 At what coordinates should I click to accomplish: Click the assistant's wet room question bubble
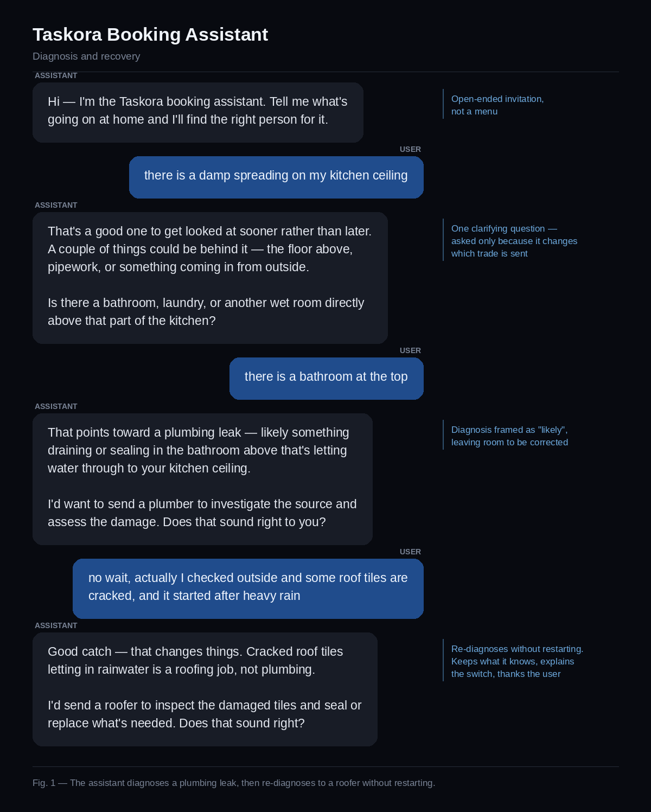tap(210, 278)
